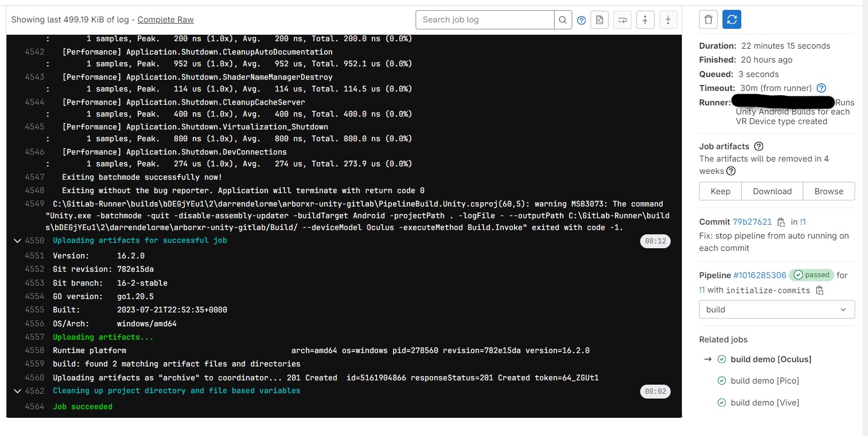Click 'Finished: 20 hours ago' text
The width and height of the screenshot is (868, 436).
tap(746, 60)
